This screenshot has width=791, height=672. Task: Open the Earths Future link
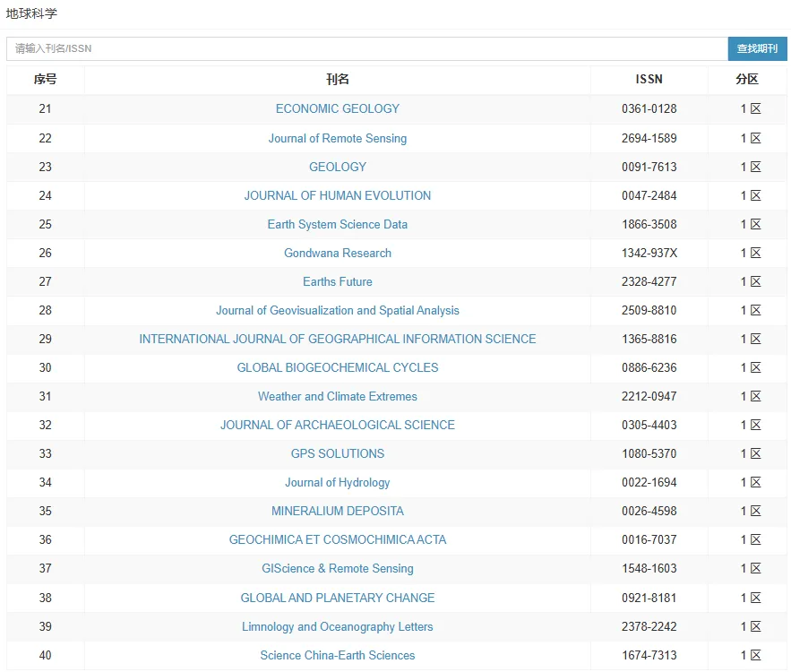pyautogui.click(x=338, y=282)
